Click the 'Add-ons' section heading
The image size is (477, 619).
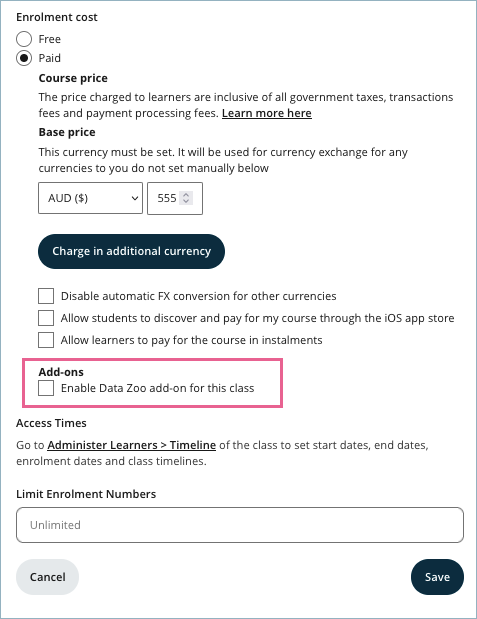click(x=61, y=372)
